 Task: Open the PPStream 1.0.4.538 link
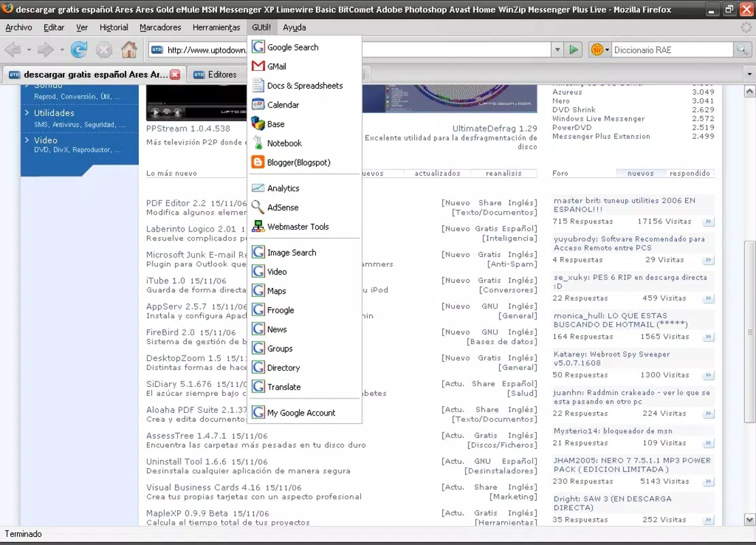point(188,128)
